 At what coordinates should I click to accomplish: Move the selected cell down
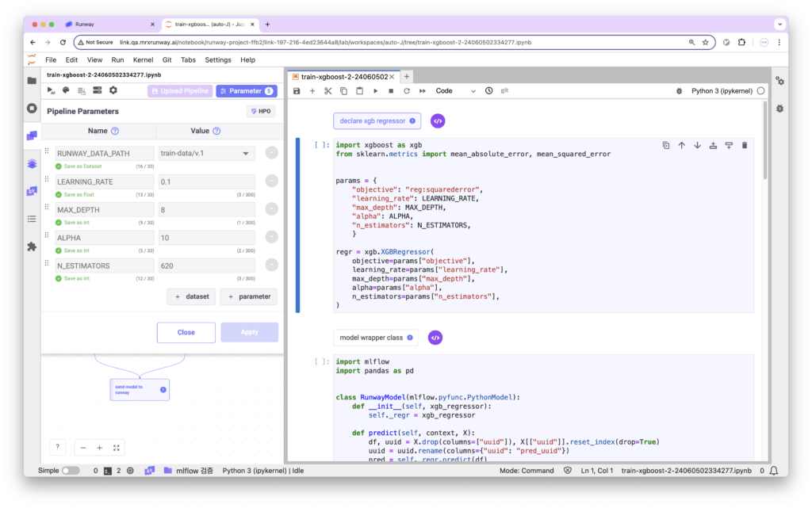click(698, 145)
